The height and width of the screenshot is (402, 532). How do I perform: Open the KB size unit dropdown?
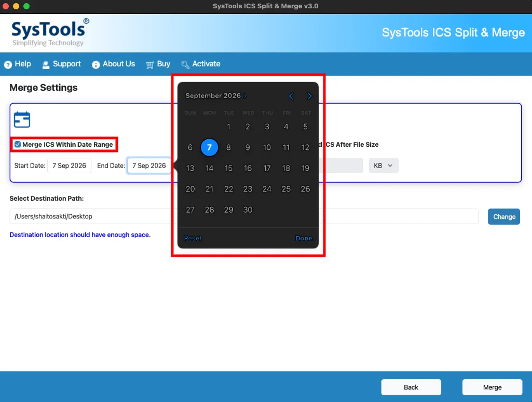[x=384, y=165]
